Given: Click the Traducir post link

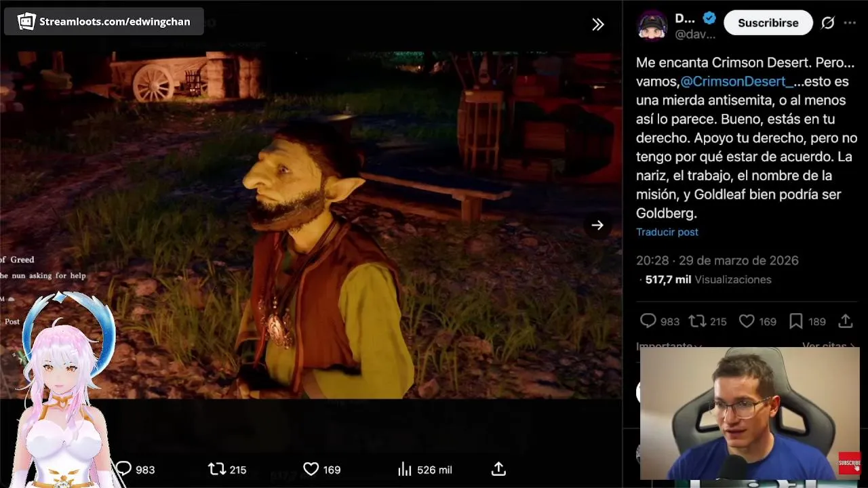Looking at the screenshot, I should (x=667, y=232).
